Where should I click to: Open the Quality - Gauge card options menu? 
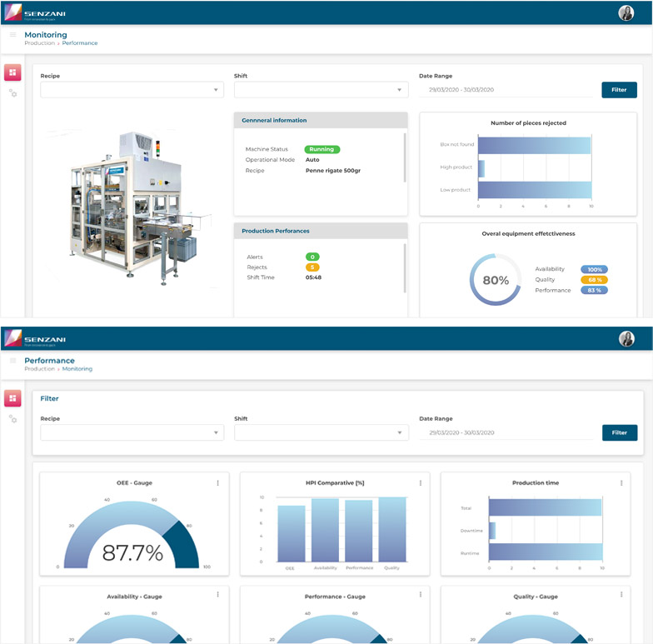[621, 595]
